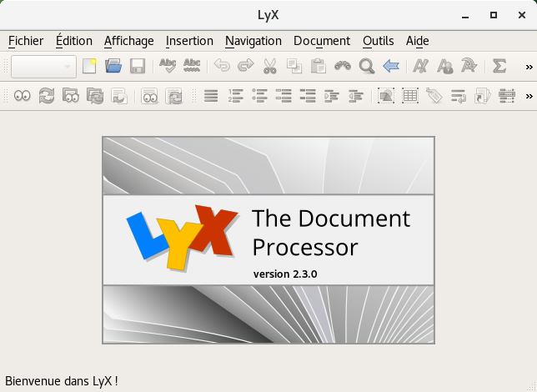
Task: Maximize the LyX window
Action: [494, 15]
